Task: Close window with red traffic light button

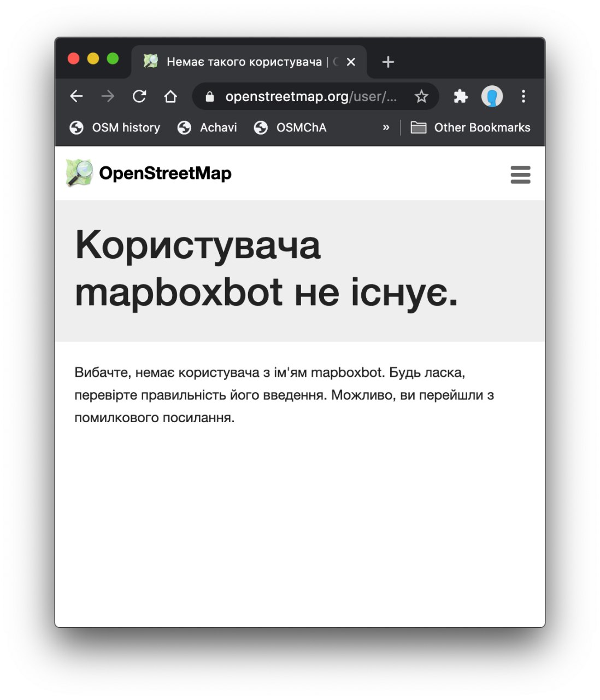Action: tap(73, 58)
